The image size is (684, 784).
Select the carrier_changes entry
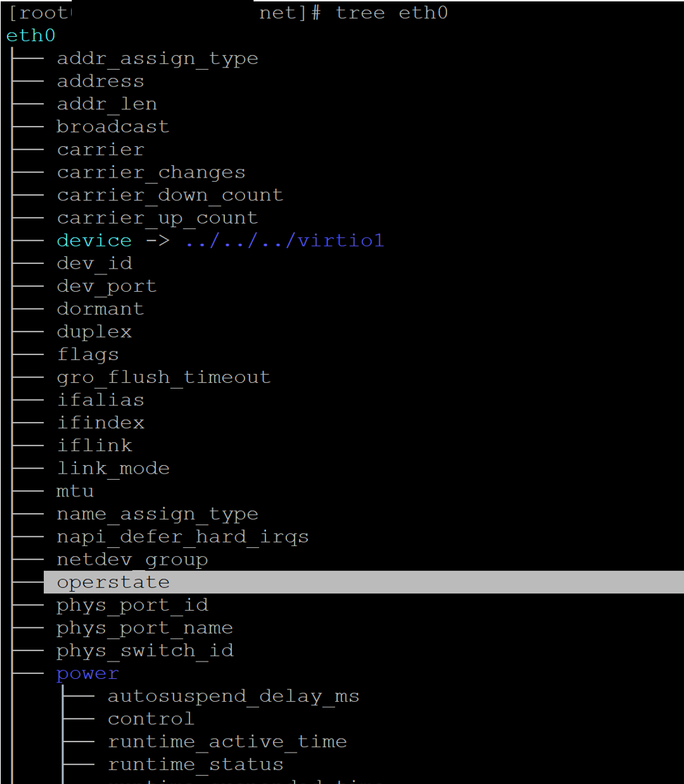(151, 173)
